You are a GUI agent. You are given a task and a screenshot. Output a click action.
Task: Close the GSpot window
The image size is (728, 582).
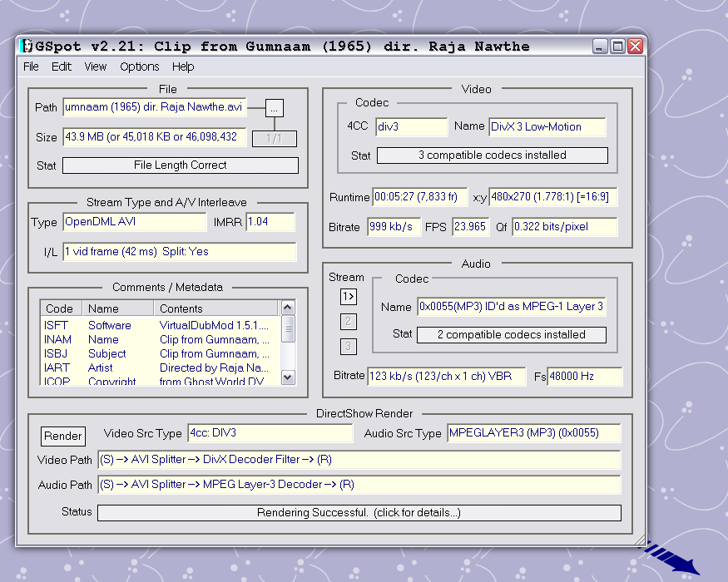point(635,46)
